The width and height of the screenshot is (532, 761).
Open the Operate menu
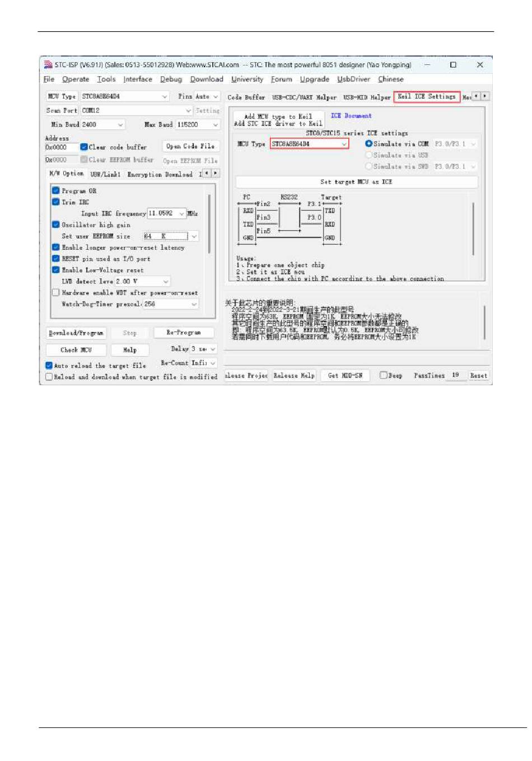[76, 80]
